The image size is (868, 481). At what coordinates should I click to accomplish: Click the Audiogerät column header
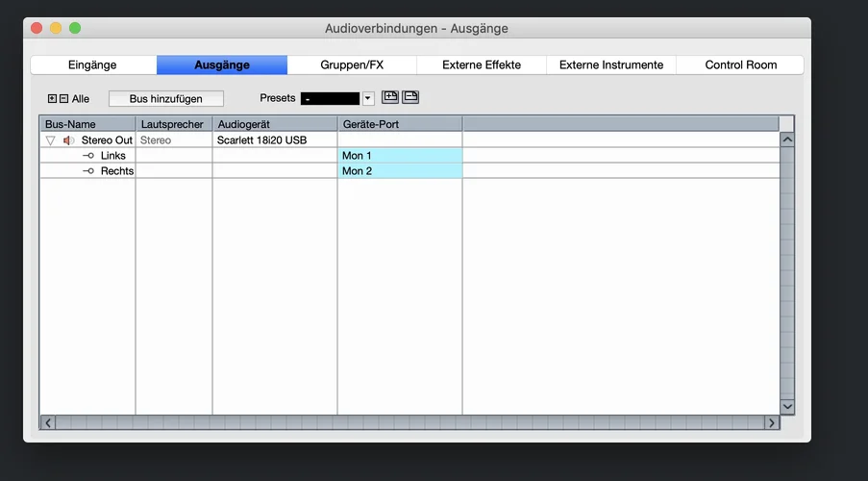(275, 124)
